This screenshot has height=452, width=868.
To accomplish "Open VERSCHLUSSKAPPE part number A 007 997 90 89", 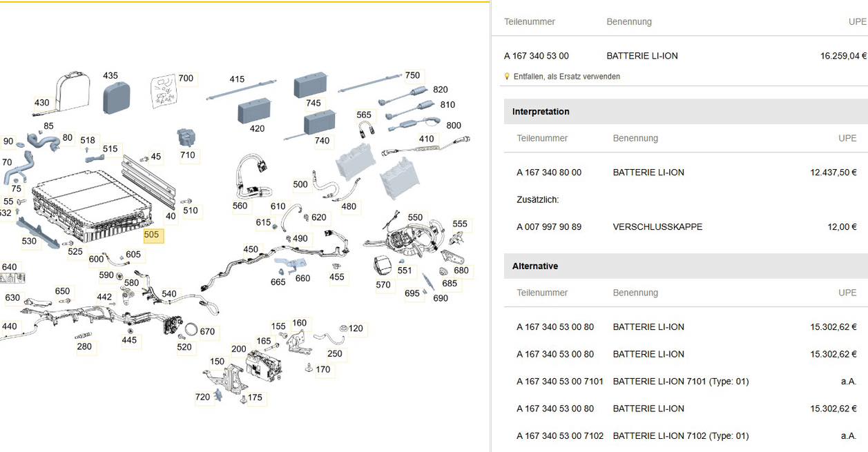I will [x=549, y=227].
